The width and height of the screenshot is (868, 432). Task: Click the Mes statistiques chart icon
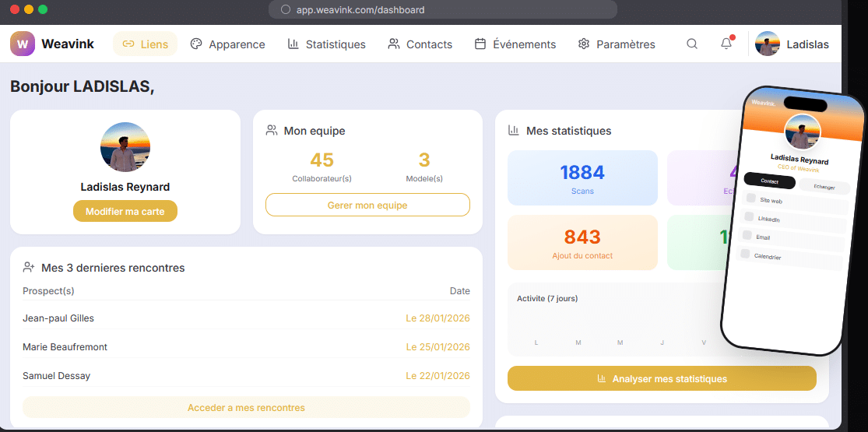pos(514,131)
